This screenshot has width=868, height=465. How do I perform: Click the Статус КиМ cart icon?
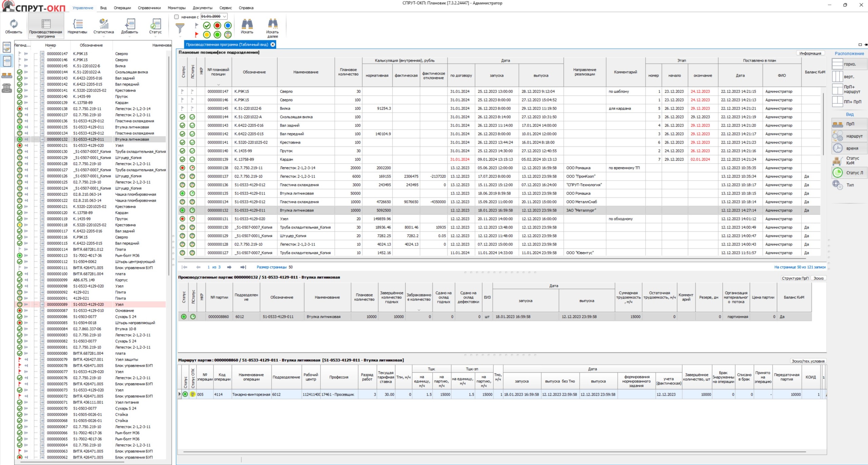click(x=837, y=160)
